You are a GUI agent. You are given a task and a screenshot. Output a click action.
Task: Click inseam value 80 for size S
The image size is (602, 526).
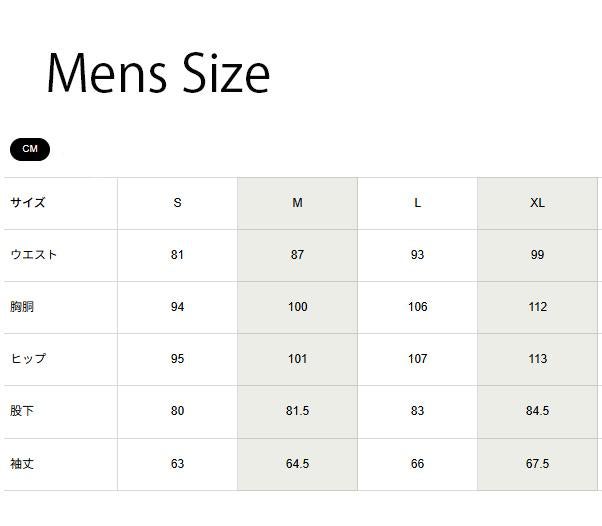click(x=177, y=411)
